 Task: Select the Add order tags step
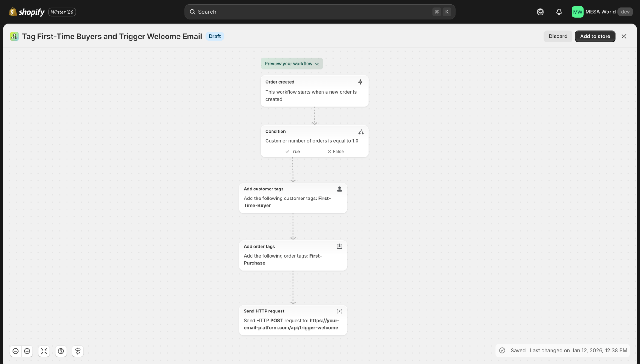(293, 255)
